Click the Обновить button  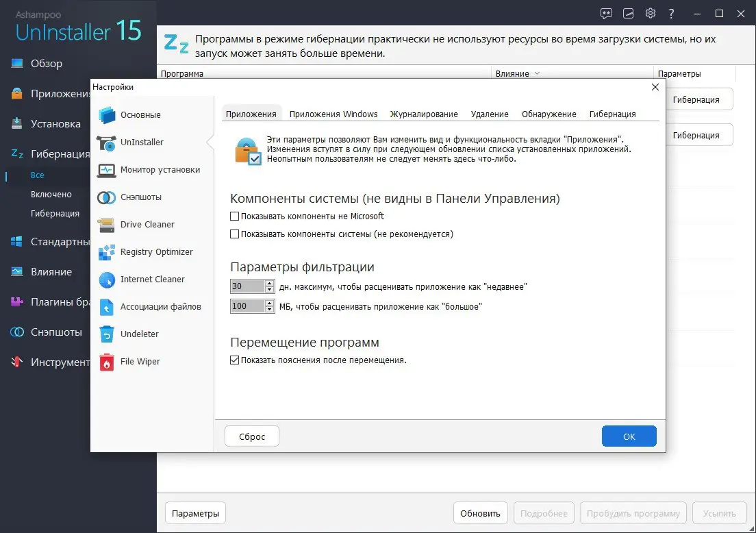(480, 512)
